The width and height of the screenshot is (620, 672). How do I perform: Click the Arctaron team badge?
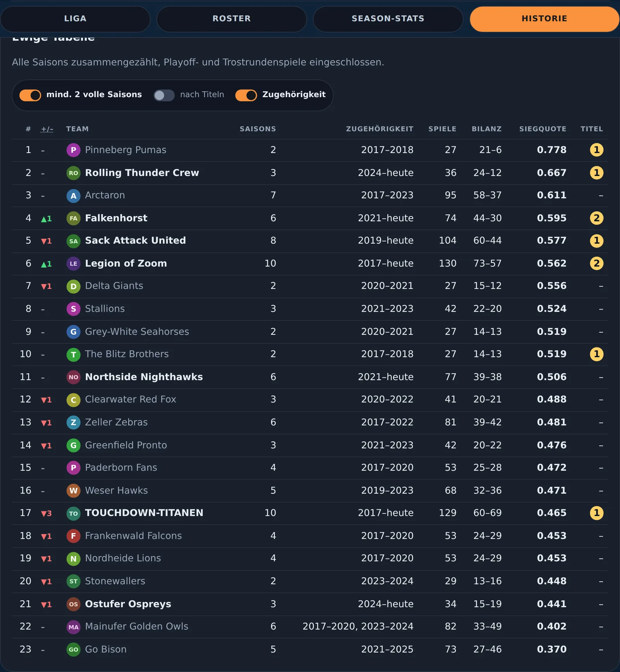[73, 195]
